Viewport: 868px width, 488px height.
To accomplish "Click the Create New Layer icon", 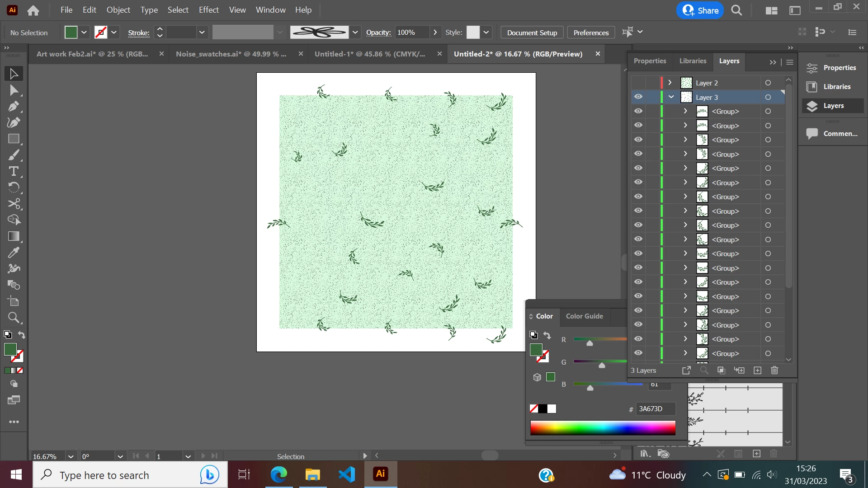I will coord(758,371).
